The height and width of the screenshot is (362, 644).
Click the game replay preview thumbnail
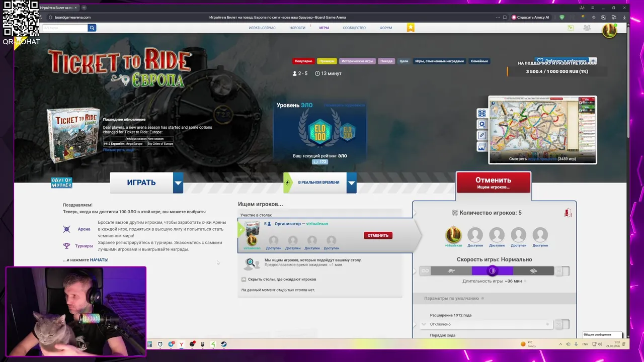542,130
